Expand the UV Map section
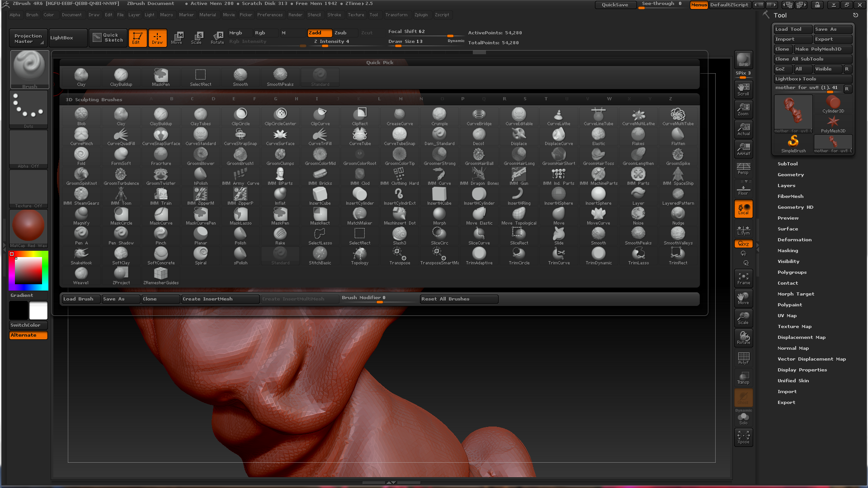The width and height of the screenshot is (868, 488). click(787, 316)
